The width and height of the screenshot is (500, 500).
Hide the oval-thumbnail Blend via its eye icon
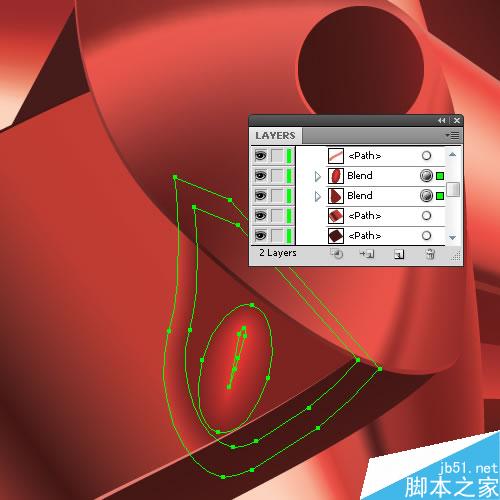(261, 175)
